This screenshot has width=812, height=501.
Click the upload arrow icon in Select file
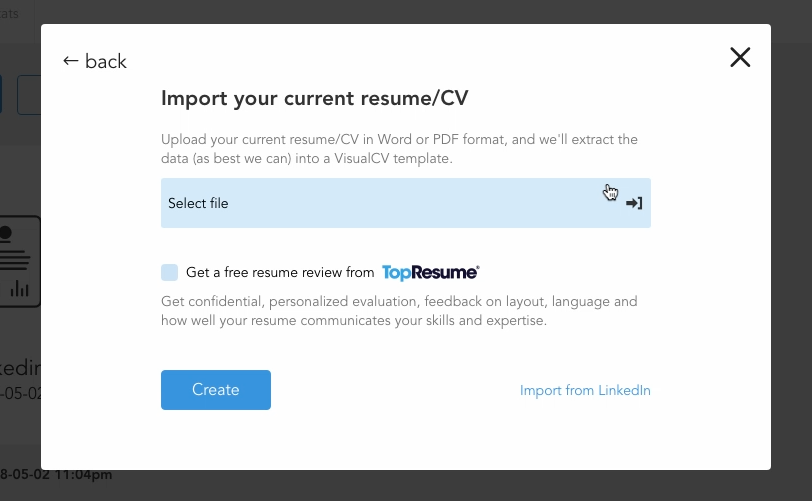(634, 203)
